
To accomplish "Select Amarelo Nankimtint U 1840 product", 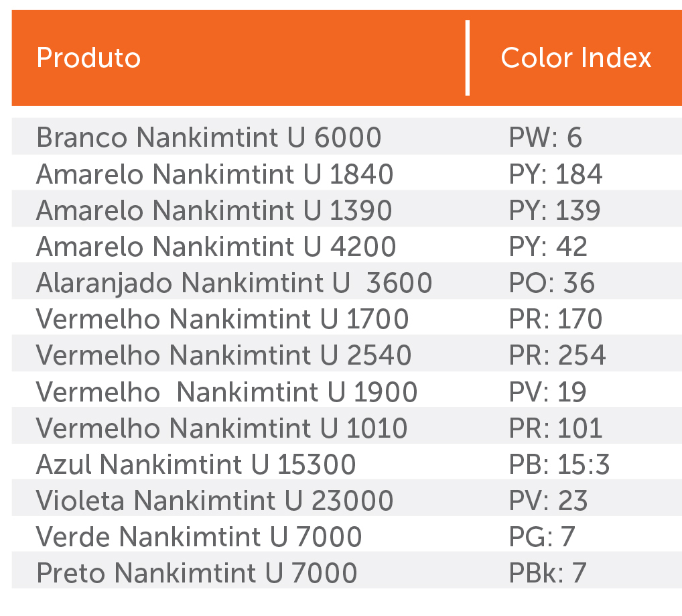I will (214, 174).
